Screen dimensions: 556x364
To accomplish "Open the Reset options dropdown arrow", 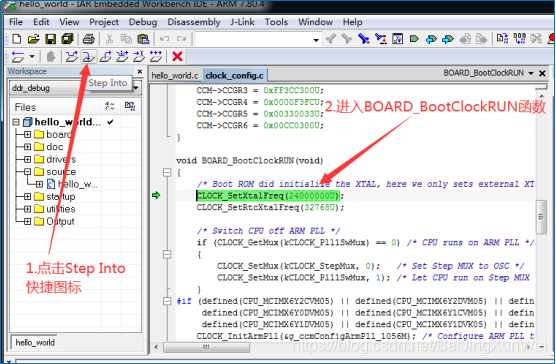I will (x=32, y=57).
